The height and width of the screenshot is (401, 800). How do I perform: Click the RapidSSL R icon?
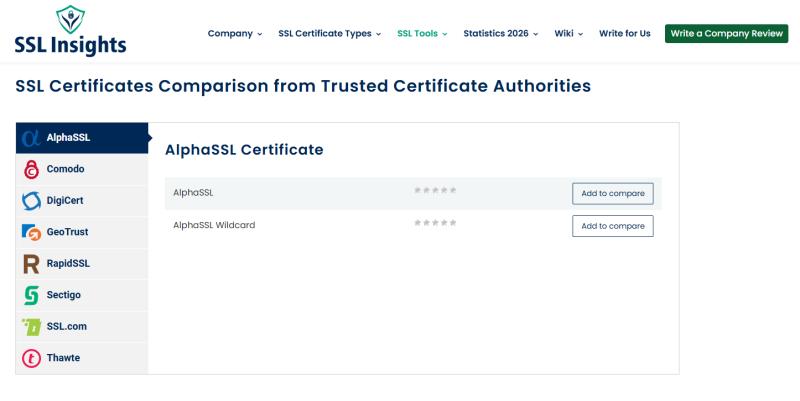(x=31, y=264)
